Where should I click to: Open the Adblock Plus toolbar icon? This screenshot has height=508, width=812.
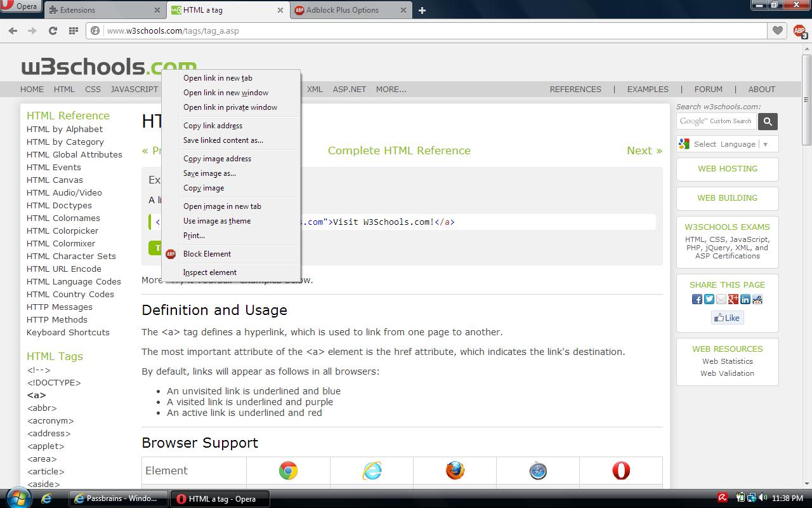[x=799, y=31]
